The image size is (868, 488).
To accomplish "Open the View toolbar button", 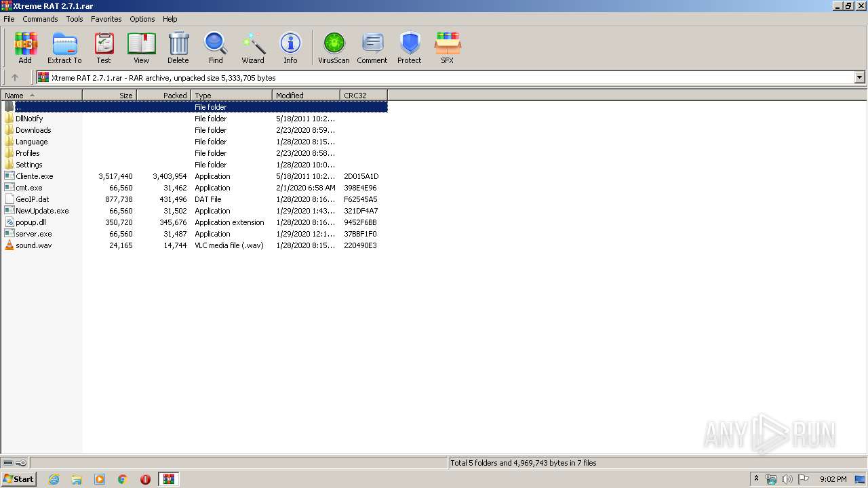I will [141, 47].
